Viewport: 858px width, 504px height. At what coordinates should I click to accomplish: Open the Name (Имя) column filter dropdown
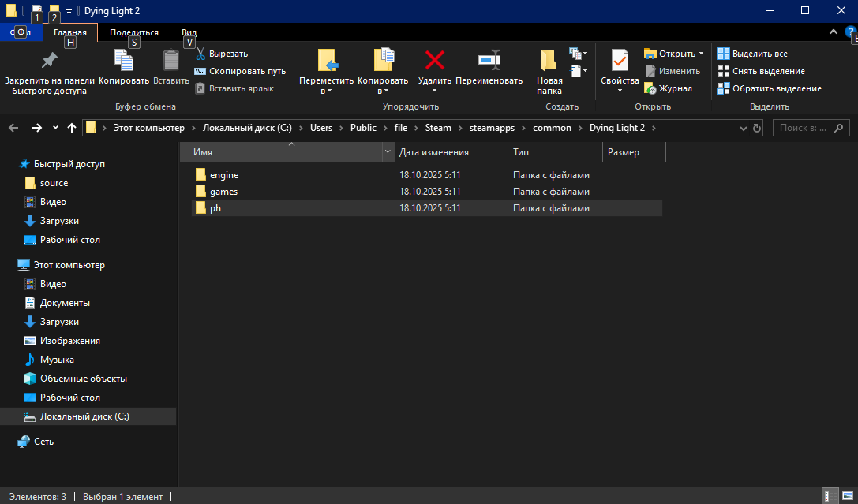coord(388,152)
